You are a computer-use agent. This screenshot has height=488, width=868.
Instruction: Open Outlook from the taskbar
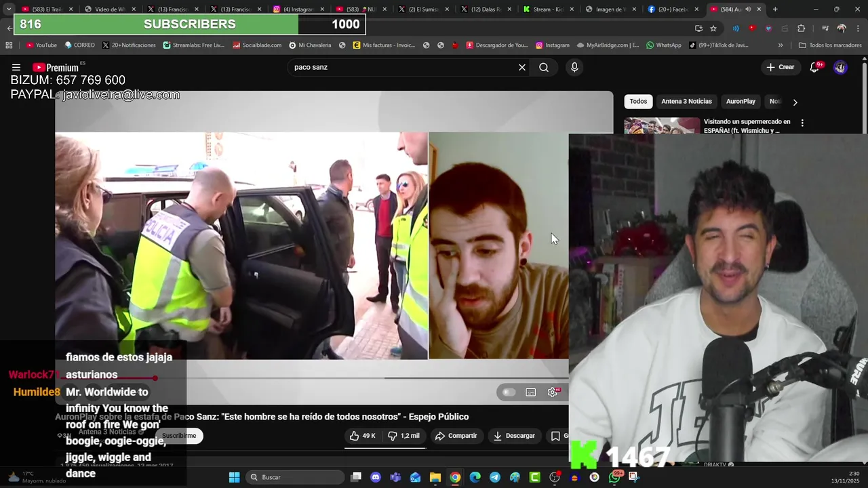pyautogui.click(x=415, y=477)
